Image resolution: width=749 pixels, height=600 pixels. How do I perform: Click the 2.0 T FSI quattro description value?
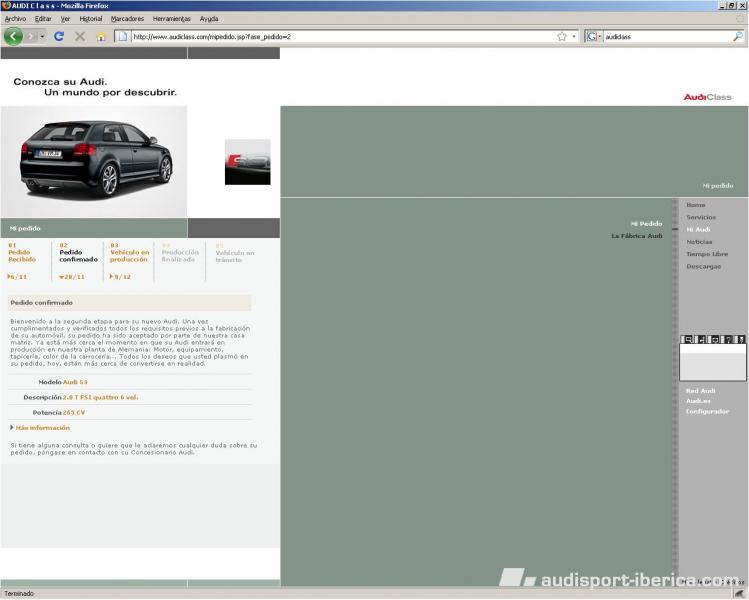(100, 397)
